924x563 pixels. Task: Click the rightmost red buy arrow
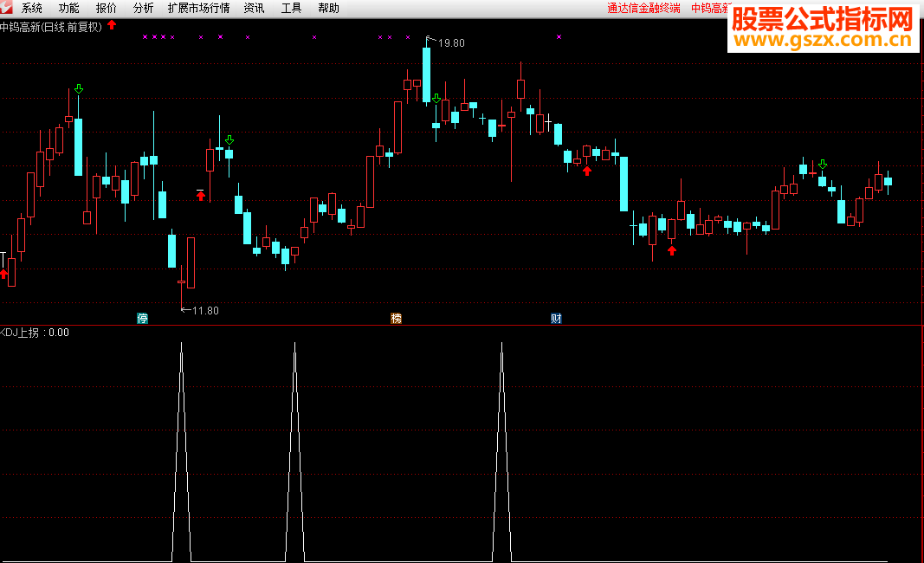pyautogui.click(x=672, y=250)
